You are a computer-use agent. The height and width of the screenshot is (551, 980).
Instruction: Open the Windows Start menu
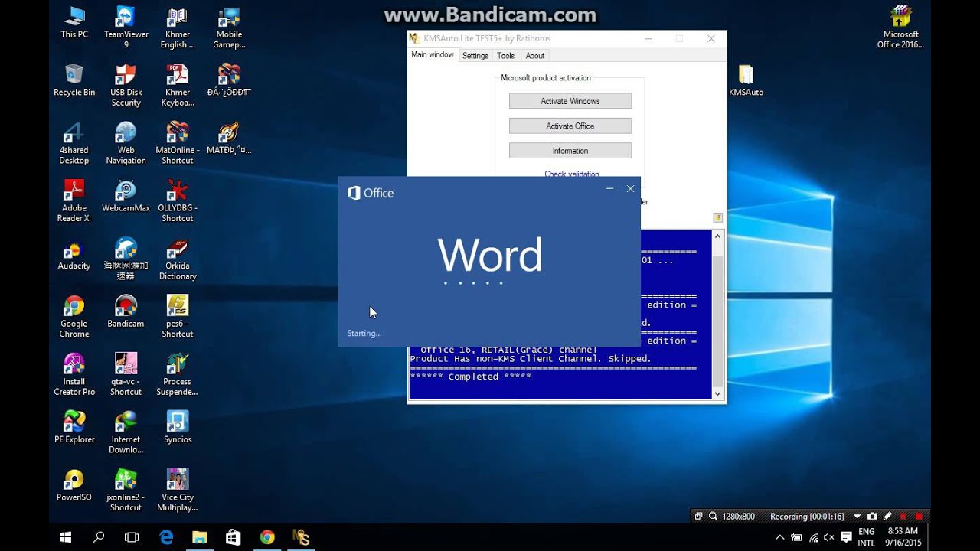pyautogui.click(x=65, y=537)
